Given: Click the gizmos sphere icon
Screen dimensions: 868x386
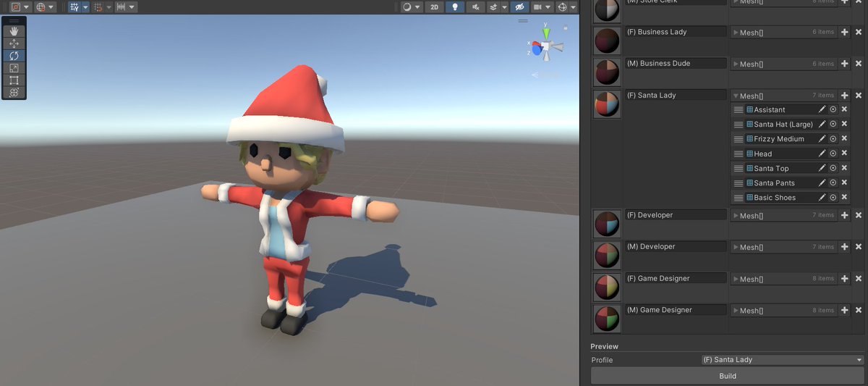Looking at the screenshot, I should [x=562, y=7].
